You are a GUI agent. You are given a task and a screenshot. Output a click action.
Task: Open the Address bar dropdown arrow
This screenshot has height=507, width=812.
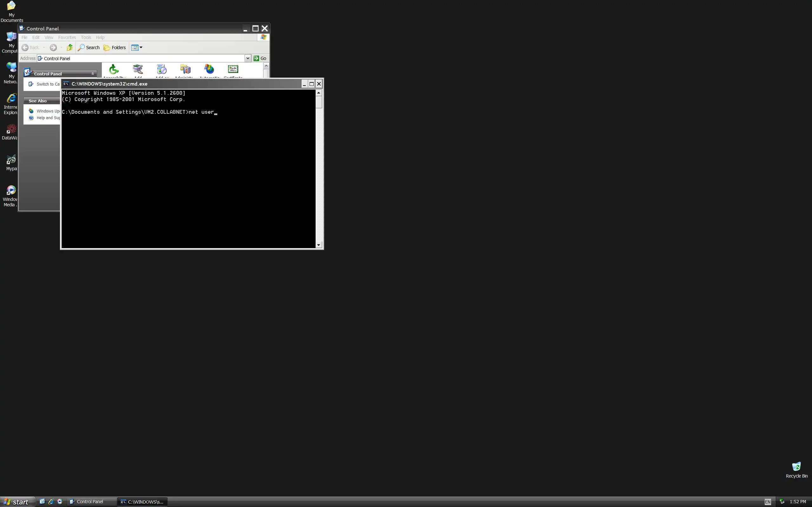[248, 58]
